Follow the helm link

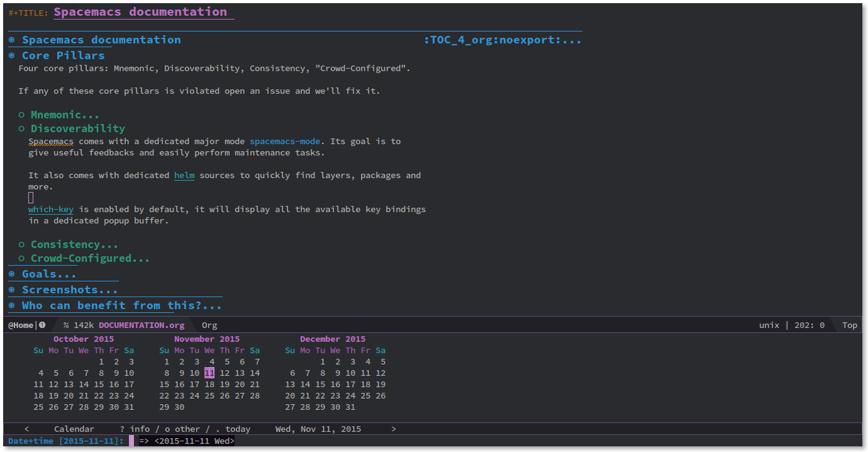(184, 175)
